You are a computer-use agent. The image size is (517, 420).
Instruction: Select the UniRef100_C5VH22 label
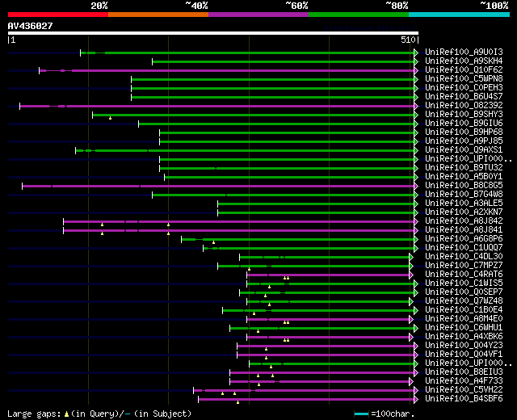[464, 390]
